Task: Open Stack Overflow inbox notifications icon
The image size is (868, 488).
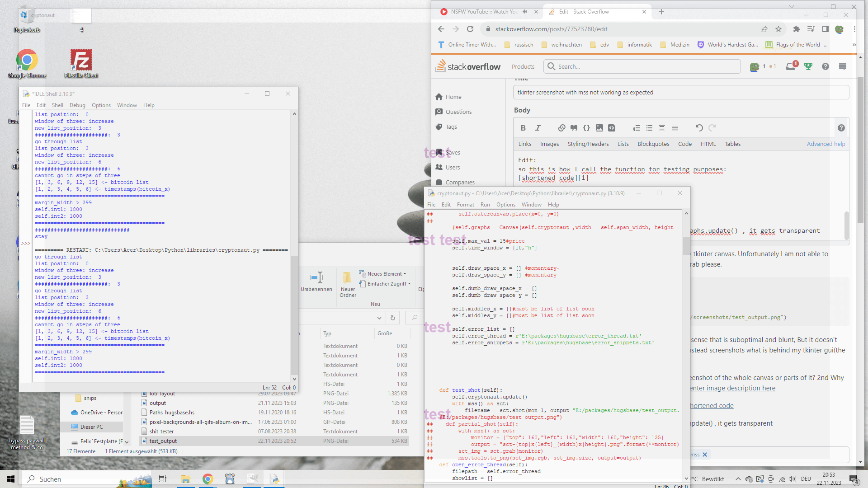Action: 791,66
